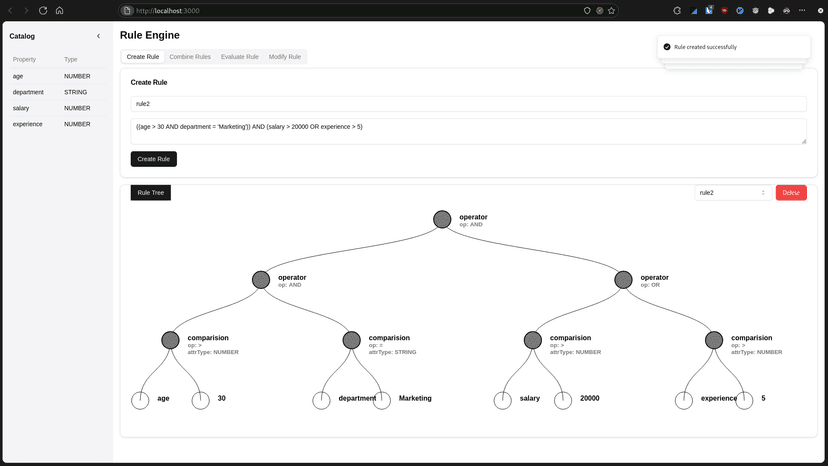Click the root AND operator node
828x466 pixels.
coord(442,219)
